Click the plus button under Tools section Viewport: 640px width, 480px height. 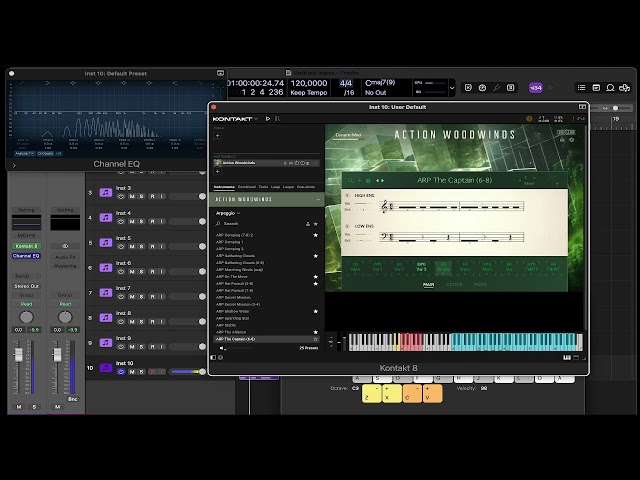click(218, 136)
